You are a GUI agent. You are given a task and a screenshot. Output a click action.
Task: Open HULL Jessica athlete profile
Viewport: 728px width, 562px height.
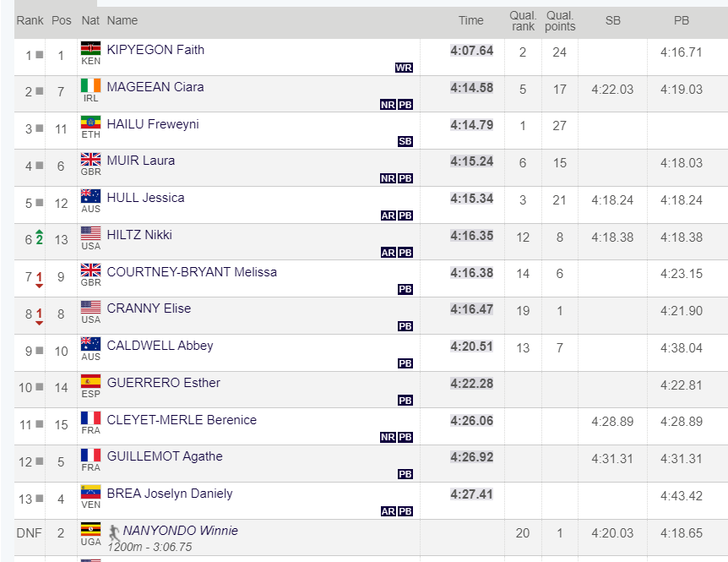(x=145, y=198)
